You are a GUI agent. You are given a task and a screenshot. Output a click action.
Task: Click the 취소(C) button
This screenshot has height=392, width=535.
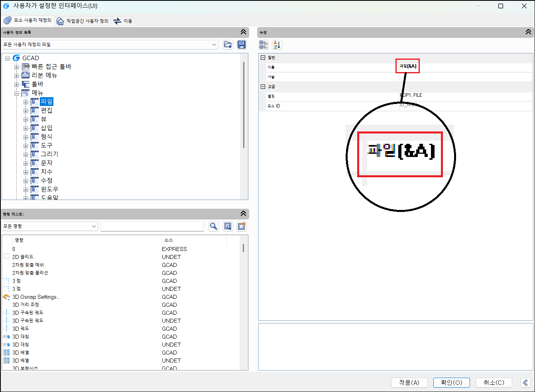coord(494,382)
